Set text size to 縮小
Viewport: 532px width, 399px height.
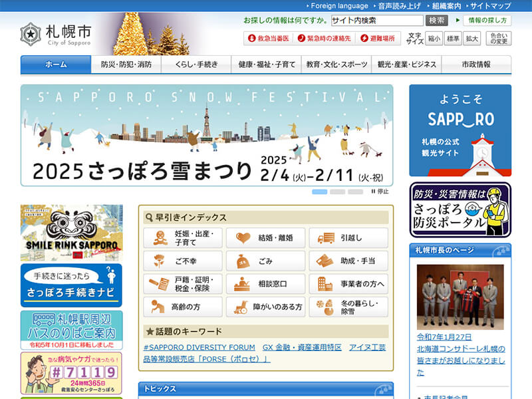[434, 39]
